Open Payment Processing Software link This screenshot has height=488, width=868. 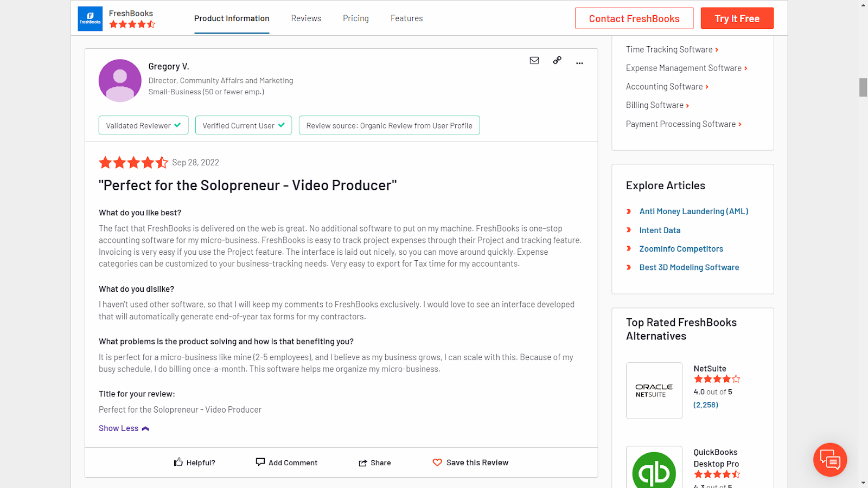click(x=684, y=124)
